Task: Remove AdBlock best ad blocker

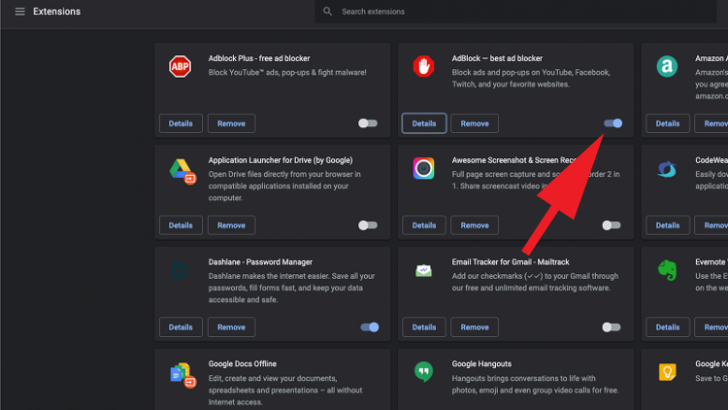Action: [474, 124]
